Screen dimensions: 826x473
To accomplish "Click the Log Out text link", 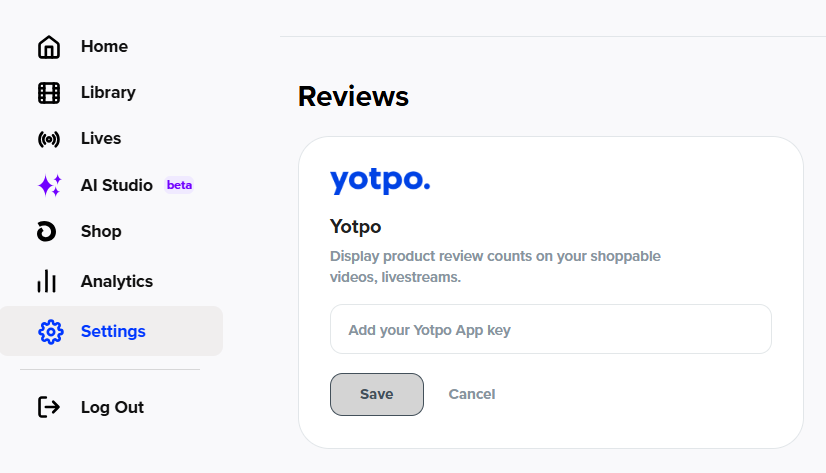I will click(x=112, y=407).
